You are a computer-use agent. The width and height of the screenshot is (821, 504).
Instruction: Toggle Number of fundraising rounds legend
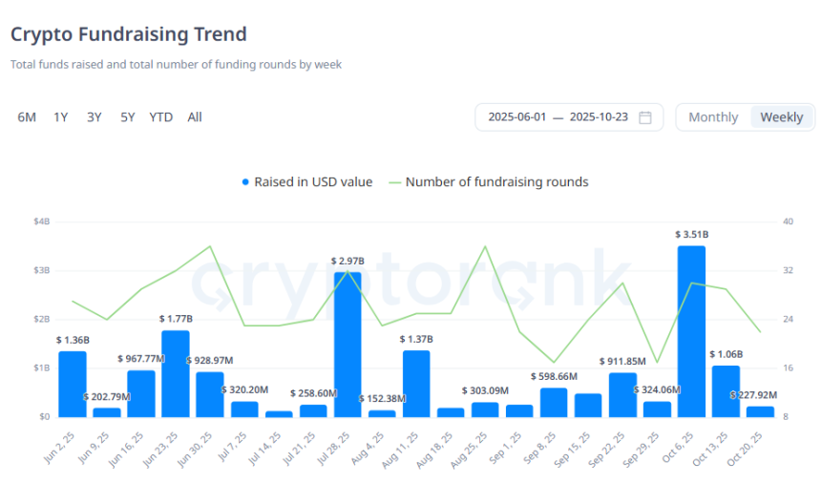(496, 181)
